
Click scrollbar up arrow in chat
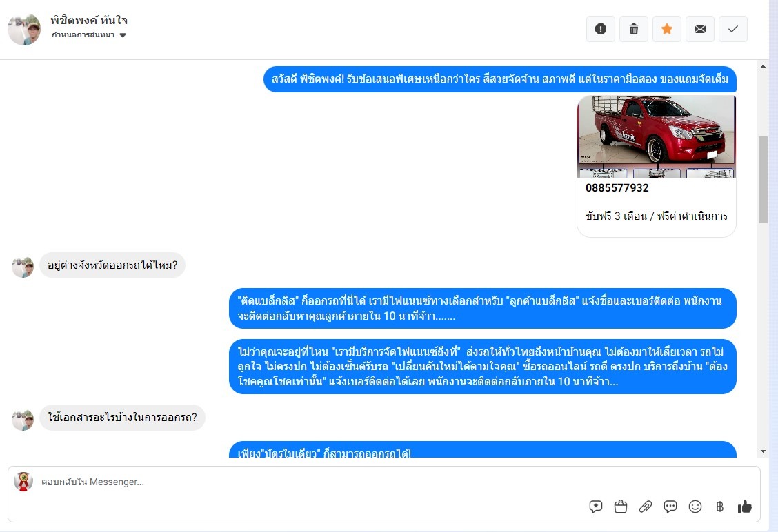tap(763, 66)
